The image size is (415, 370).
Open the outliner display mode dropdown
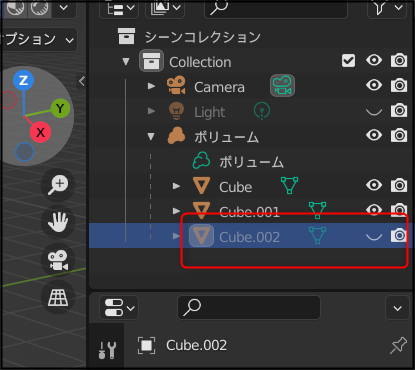[x=120, y=8]
